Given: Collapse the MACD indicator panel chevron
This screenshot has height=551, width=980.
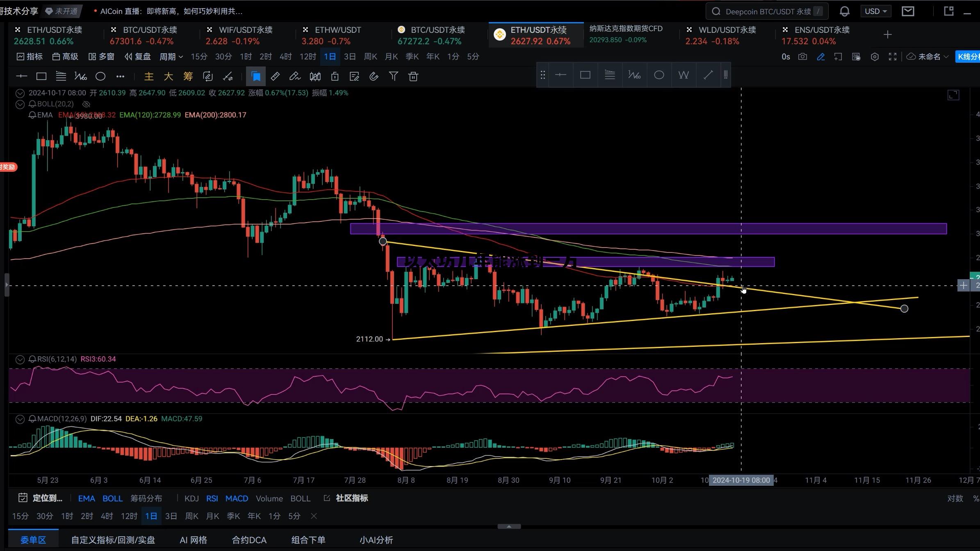Looking at the screenshot, I should coord(20,419).
